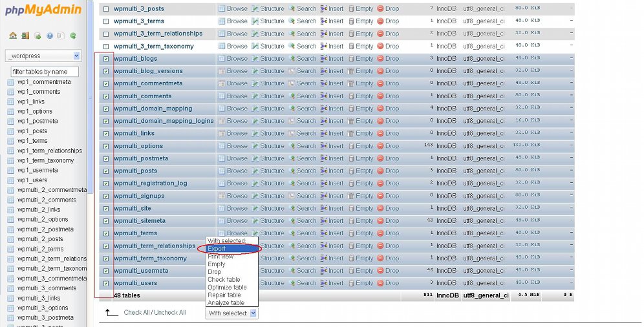Check the wpmulti_3_term_taxonomy checkbox
This screenshot has width=644, height=327.
tap(106, 47)
